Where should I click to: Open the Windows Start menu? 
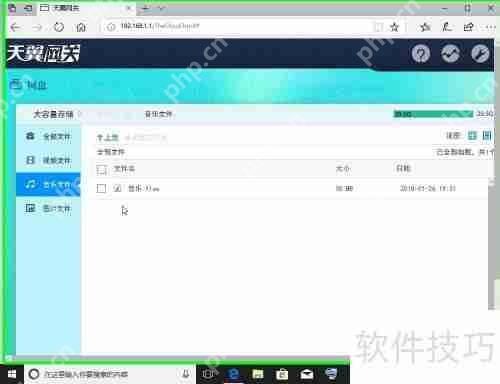(12, 374)
